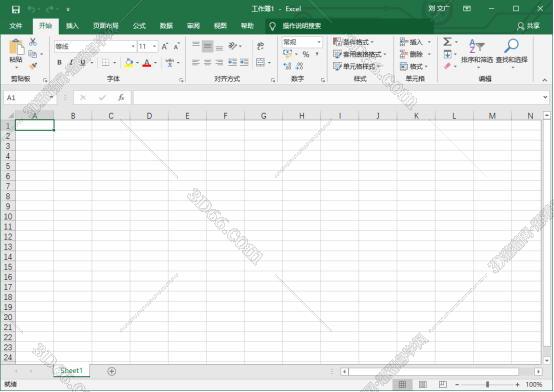
Task: Click the zoom slider handle
Action: coord(487,384)
